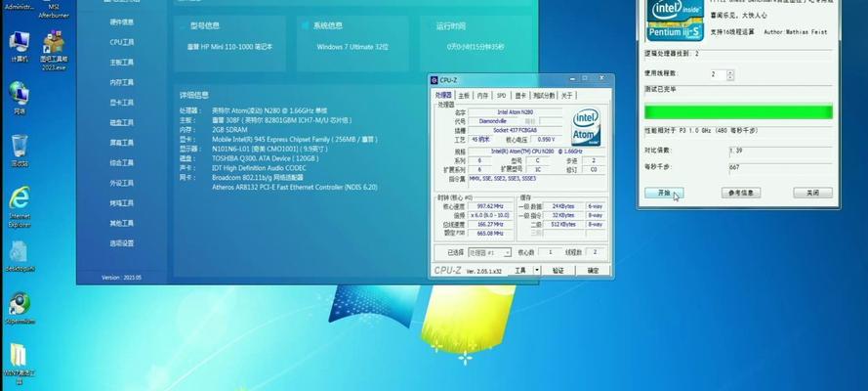The width and height of the screenshot is (868, 391).
Task: Click the green benchmark progress bar
Action: click(738, 111)
